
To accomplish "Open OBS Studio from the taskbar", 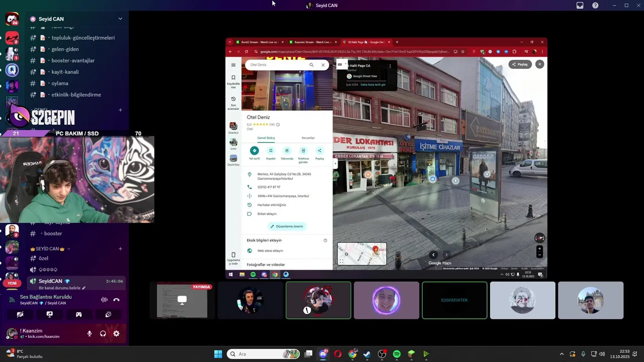I will [382, 354].
